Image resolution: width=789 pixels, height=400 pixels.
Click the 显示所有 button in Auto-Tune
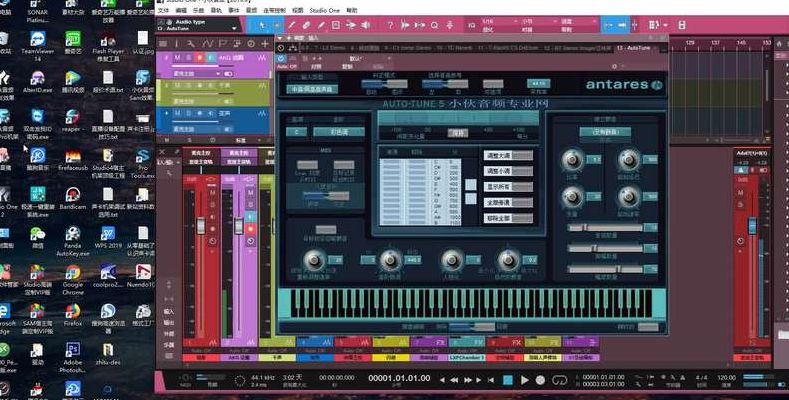pyautogui.click(x=508, y=187)
